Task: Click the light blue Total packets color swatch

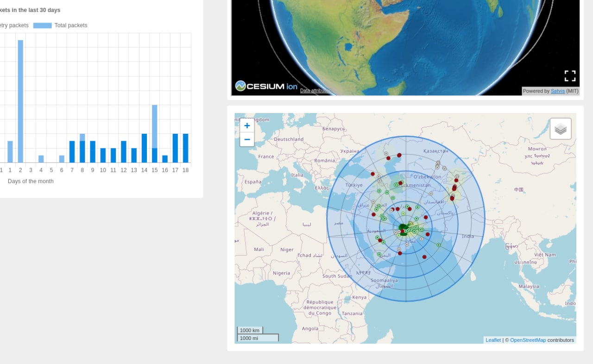Action: (x=42, y=25)
